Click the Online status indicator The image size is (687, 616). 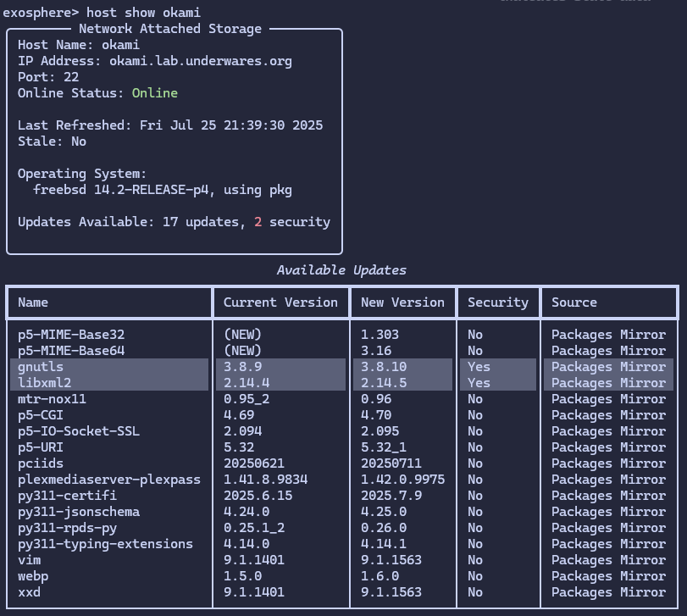(x=155, y=92)
